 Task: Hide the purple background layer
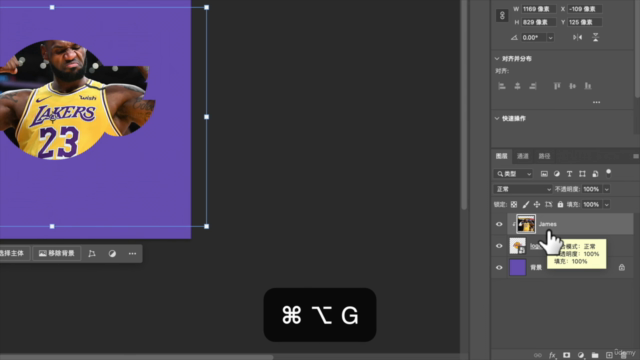click(499, 268)
